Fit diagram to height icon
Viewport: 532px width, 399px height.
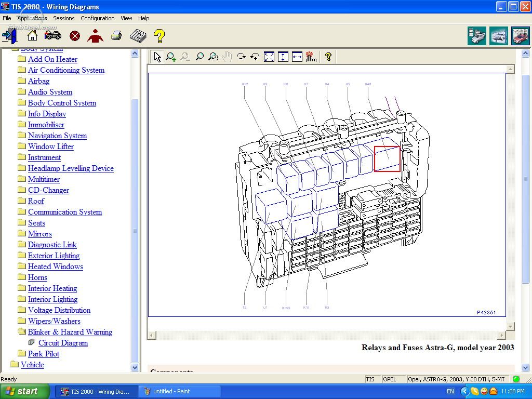click(x=283, y=57)
